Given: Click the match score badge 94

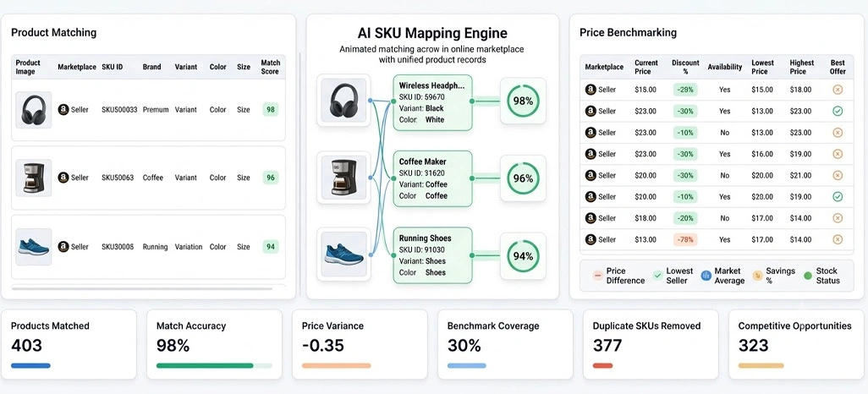Looking at the screenshot, I should (x=271, y=247).
